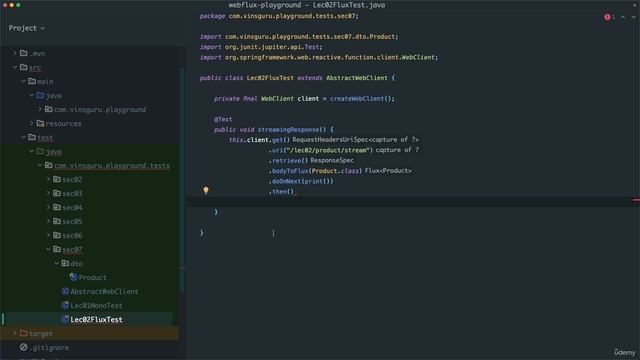Screen dimensions: 640x360
Task: Collapse the sec07 package chevron
Action: 48,249
